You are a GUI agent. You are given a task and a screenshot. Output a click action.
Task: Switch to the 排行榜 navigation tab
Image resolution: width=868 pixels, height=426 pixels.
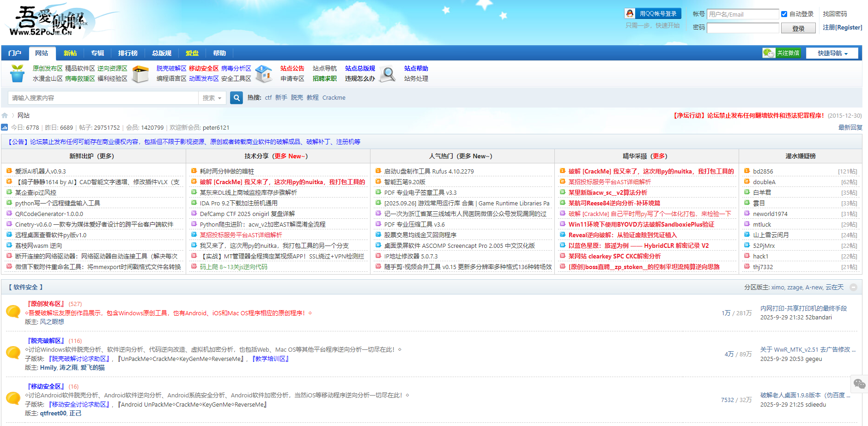[x=128, y=53]
